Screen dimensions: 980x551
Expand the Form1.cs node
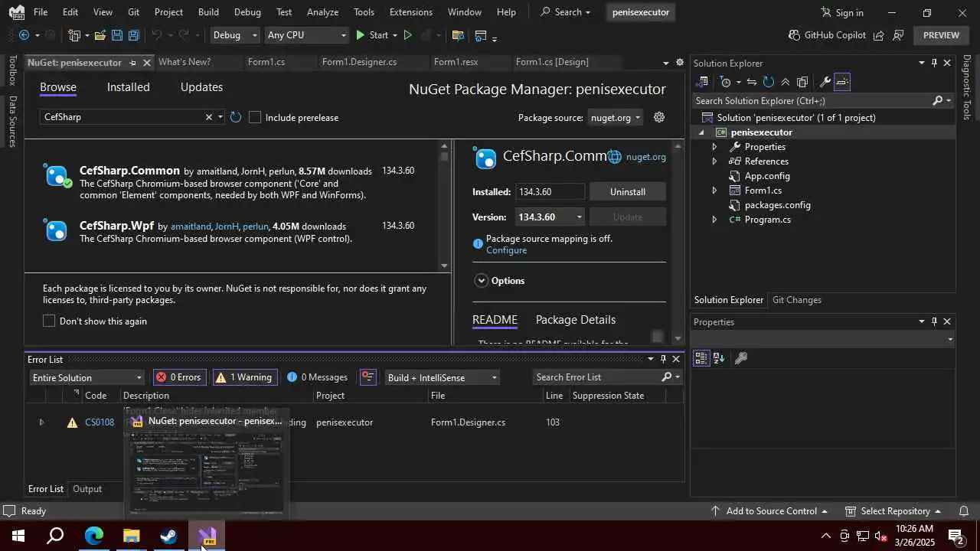[714, 191]
